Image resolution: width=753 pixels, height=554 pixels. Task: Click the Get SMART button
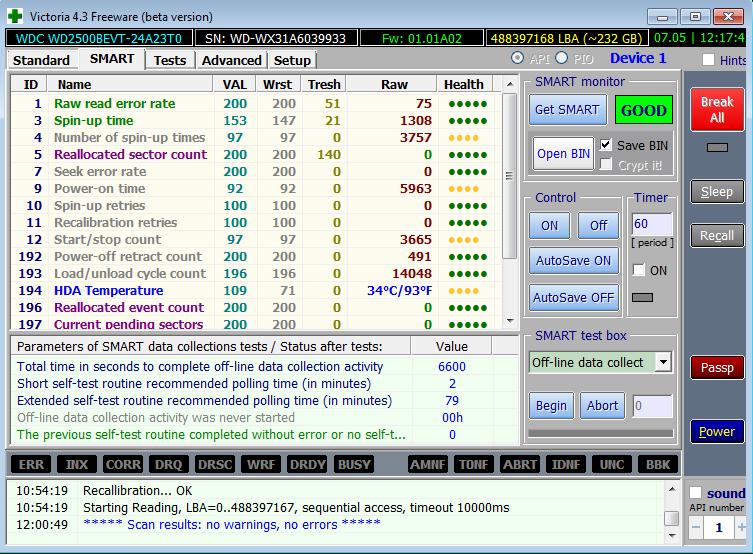pyautogui.click(x=567, y=110)
